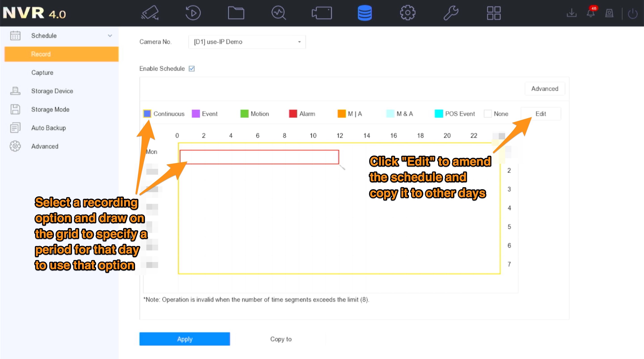Click the Grid/Layout view icon
644x359 pixels.
coord(493,13)
